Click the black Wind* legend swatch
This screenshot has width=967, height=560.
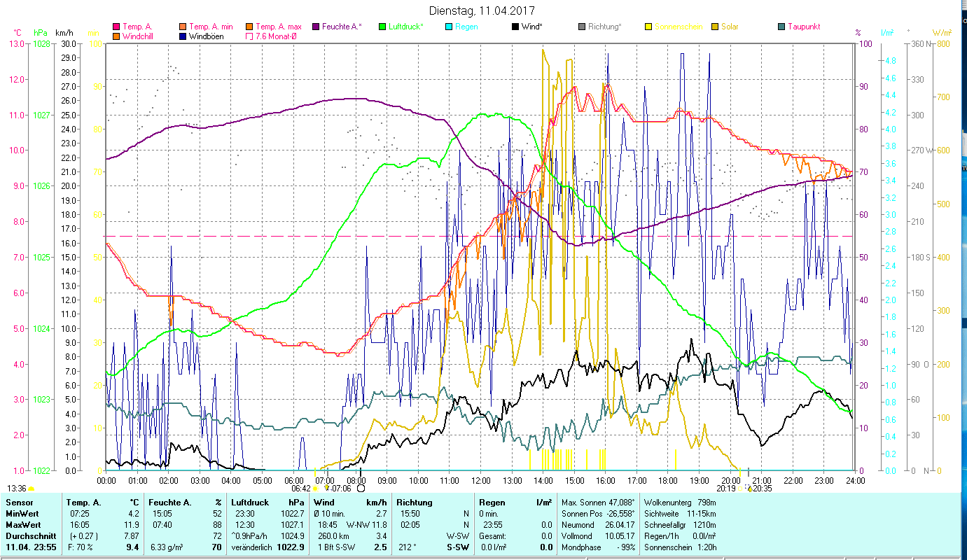pos(515,27)
